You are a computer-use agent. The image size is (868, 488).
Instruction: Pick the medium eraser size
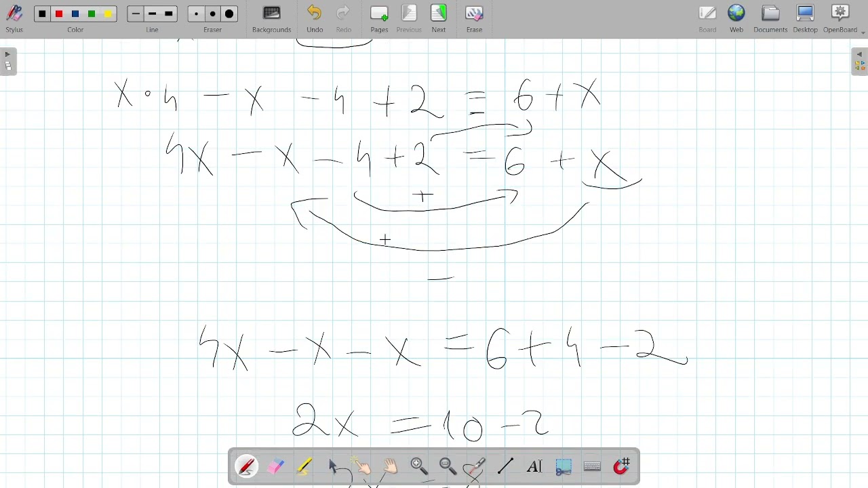pos(213,14)
